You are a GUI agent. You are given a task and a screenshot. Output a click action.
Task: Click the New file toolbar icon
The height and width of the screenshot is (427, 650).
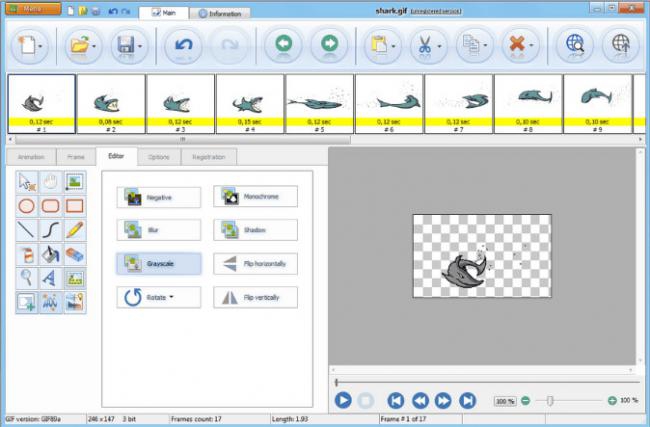27,45
